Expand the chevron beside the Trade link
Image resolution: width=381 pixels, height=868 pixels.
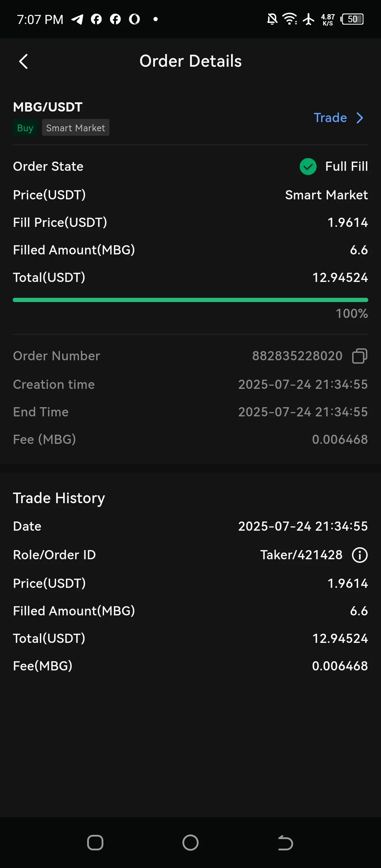pyautogui.click(x=359, y=118)
